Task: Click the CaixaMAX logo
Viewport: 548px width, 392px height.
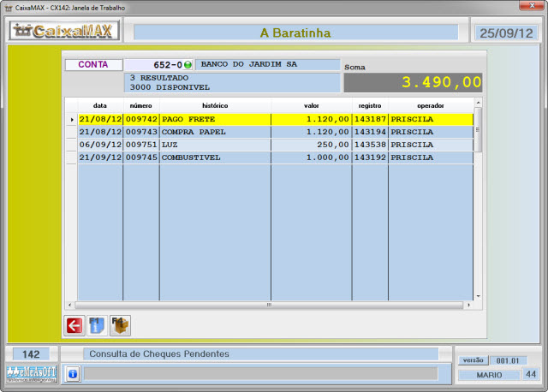Action: coord(64,32)
